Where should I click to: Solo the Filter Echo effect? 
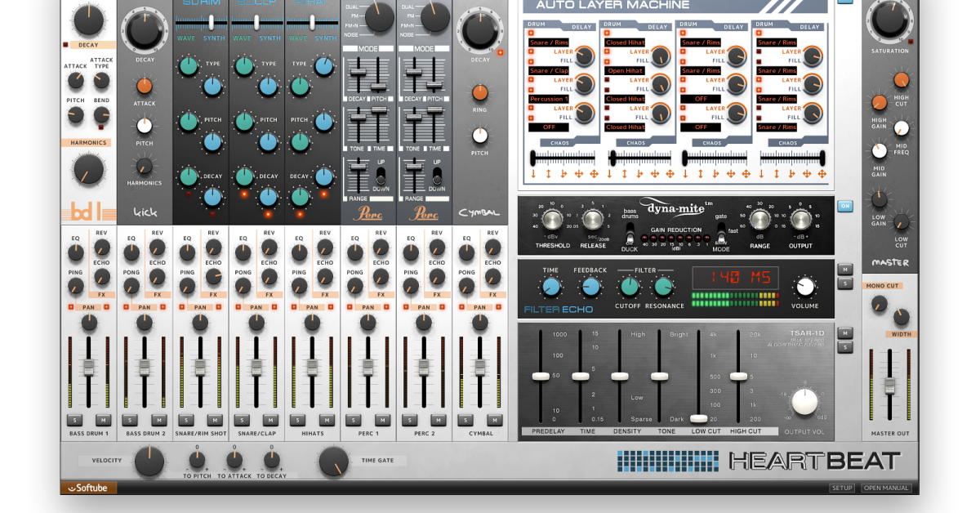click(845, 283)
